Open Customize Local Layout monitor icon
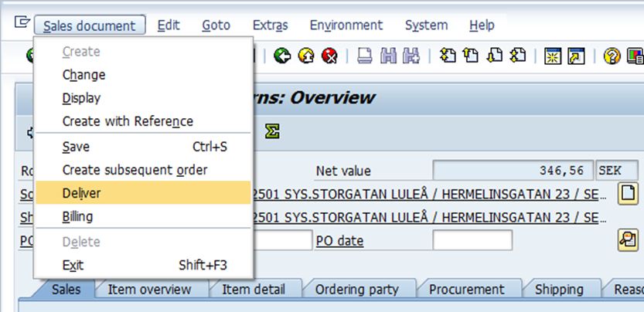Image resolution: width=644 pixels, height=312 pixels. pyautogui.click(x=635, y=56)
